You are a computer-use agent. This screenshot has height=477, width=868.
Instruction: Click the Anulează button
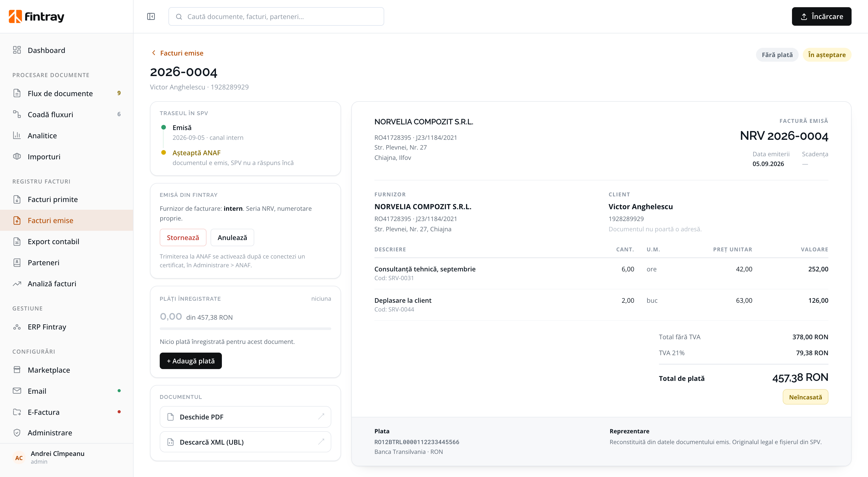pyautogui.click(x=232, y=238)
